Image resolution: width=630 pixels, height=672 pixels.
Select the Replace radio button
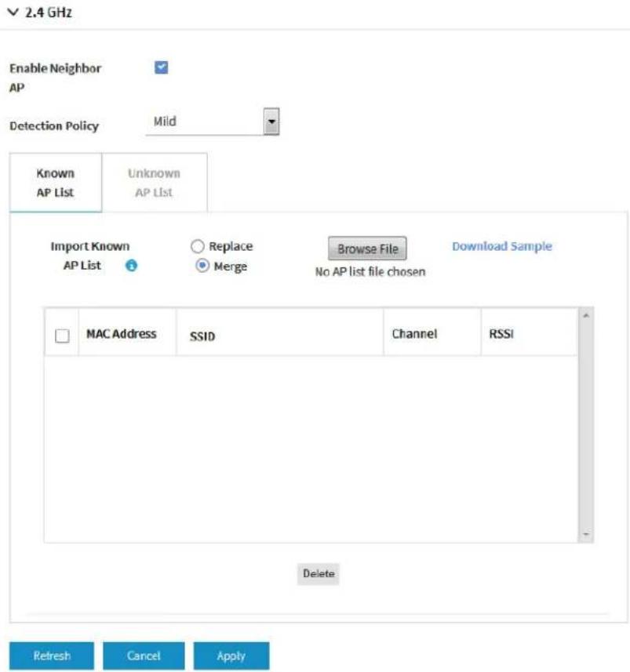197,246
